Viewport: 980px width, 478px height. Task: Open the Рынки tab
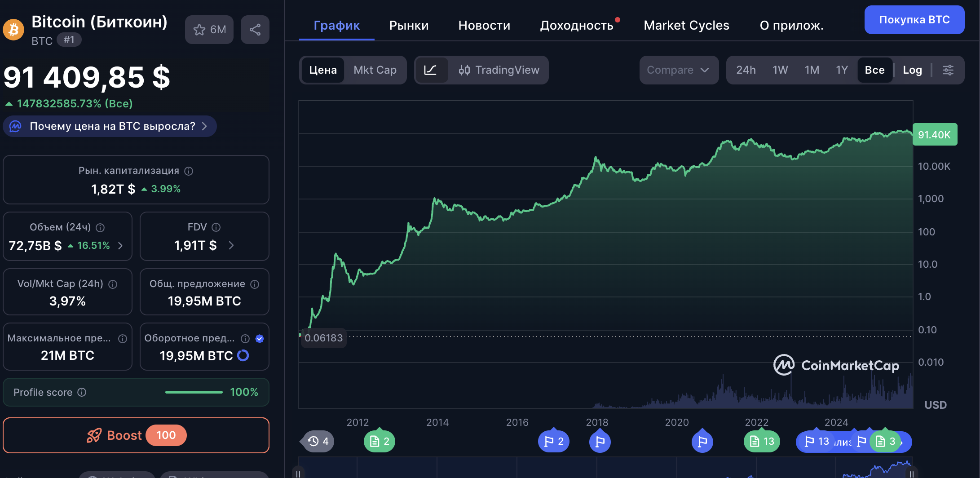[x=409, y=26]
